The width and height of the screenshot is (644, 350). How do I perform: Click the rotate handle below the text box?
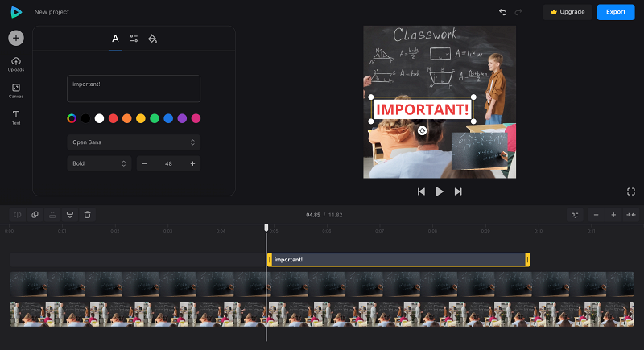422,130
